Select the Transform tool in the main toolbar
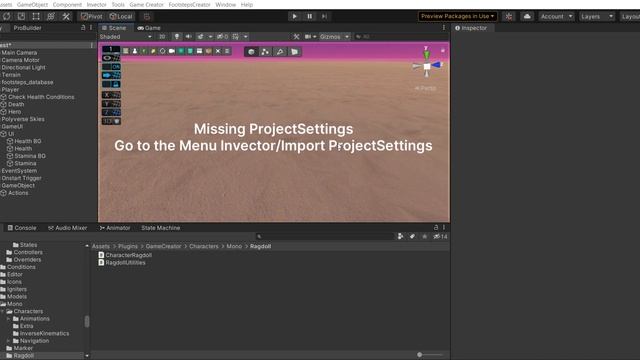Screen dimensions: 640x360 (51, 16)
